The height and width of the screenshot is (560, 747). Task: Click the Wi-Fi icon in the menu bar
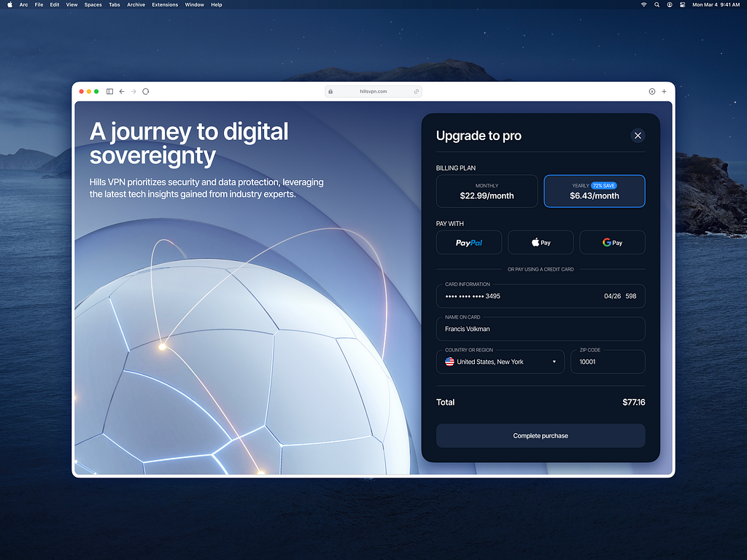click(x=643, y=4)
